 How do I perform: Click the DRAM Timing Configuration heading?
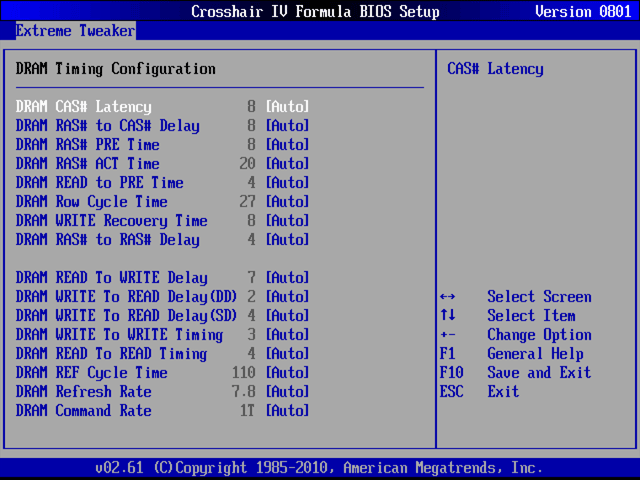pos(116,69)
